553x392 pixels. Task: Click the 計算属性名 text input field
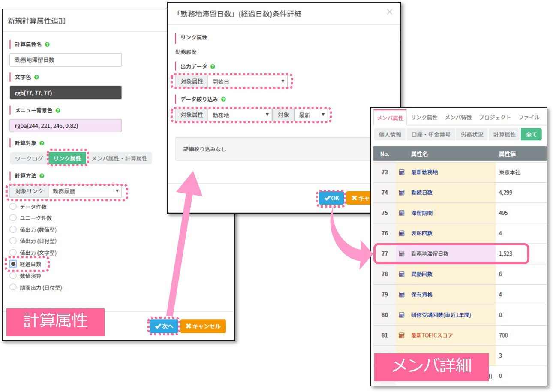[66, 60]
